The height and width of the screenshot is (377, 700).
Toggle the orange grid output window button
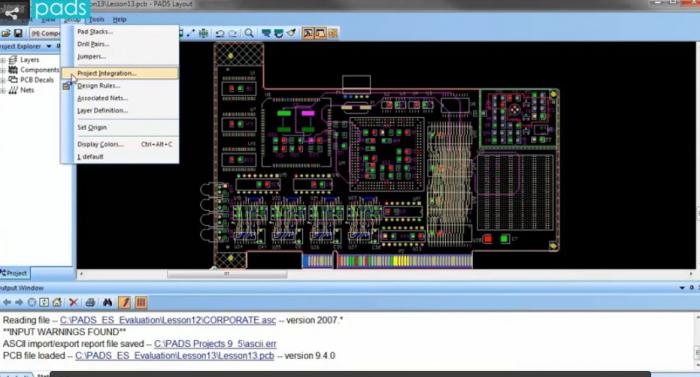pos(141,302)
